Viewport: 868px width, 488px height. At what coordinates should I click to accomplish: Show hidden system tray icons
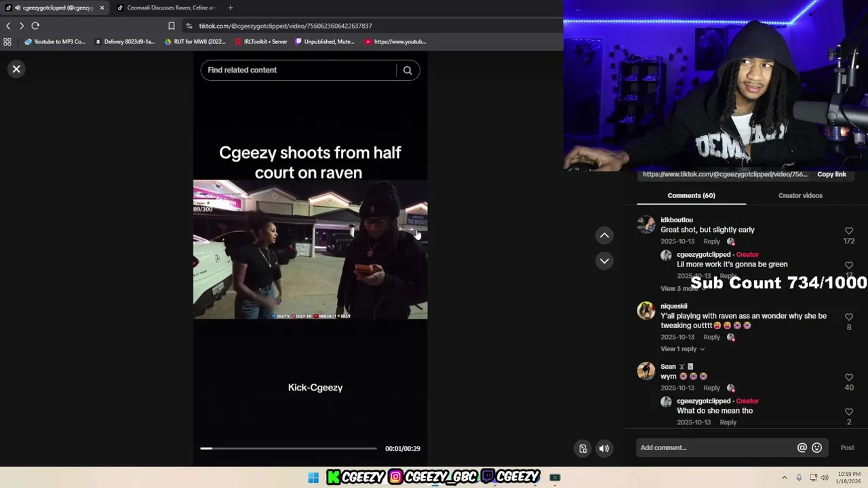785,478
